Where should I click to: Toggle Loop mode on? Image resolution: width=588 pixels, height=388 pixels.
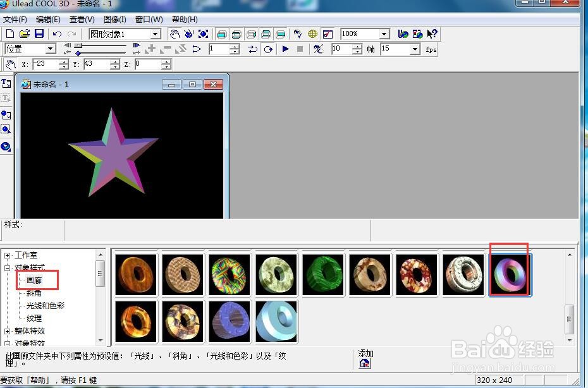click(268, 49)
